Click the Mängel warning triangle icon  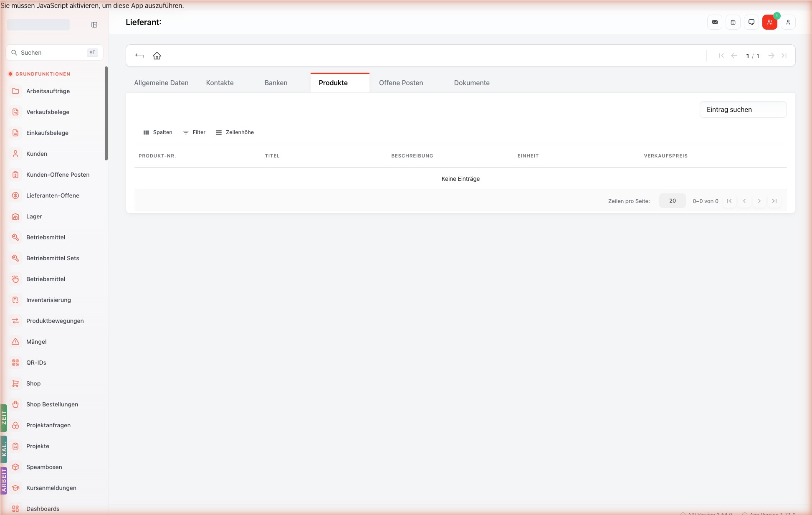click(x=15, y=342)
